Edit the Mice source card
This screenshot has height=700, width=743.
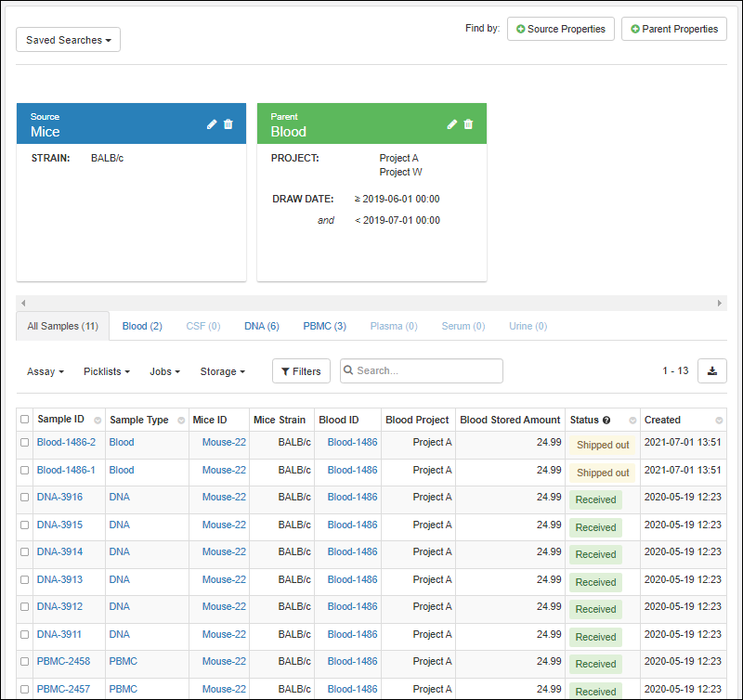212,124
